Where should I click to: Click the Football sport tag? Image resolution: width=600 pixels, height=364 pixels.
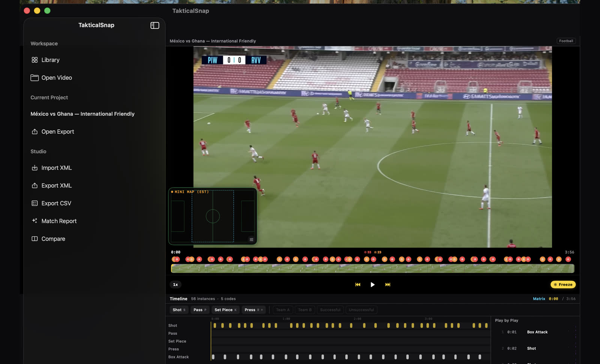click(566, 41)
